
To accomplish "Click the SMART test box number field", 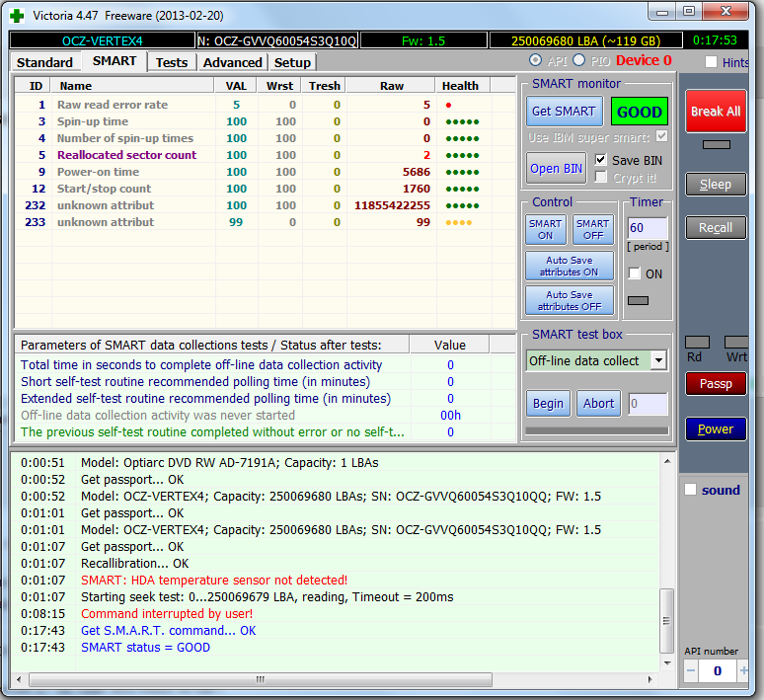I will click(648, 404).
